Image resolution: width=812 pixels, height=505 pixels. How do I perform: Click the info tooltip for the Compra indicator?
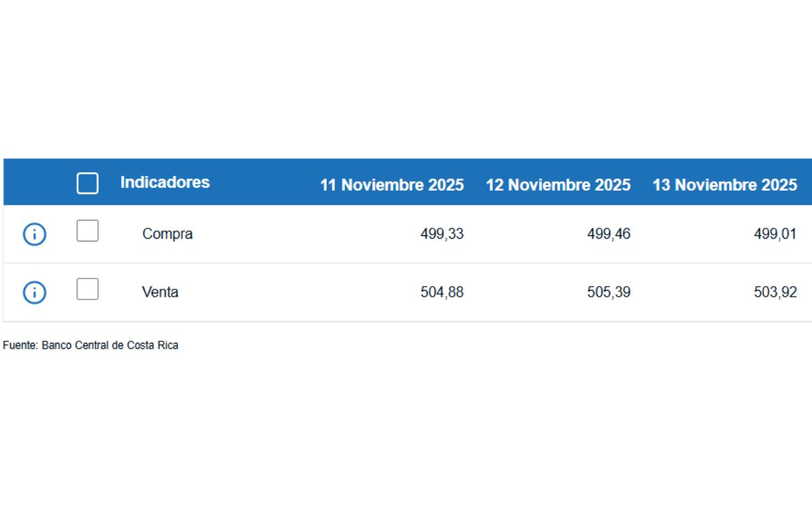point(34,234)
